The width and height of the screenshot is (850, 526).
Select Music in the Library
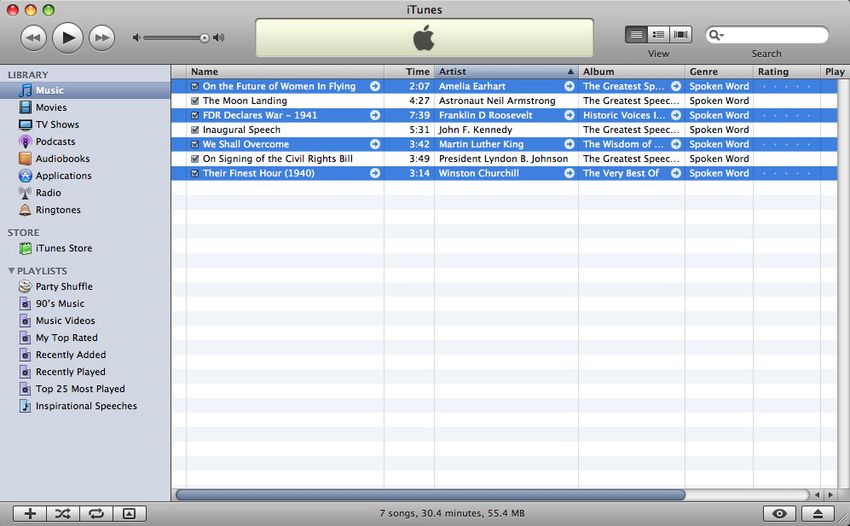[85, 91]
